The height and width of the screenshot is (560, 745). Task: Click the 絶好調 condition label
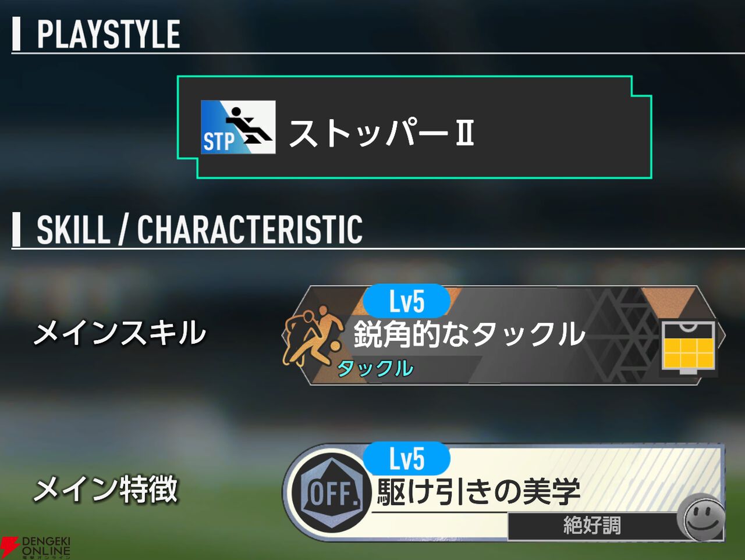point(592,526)
